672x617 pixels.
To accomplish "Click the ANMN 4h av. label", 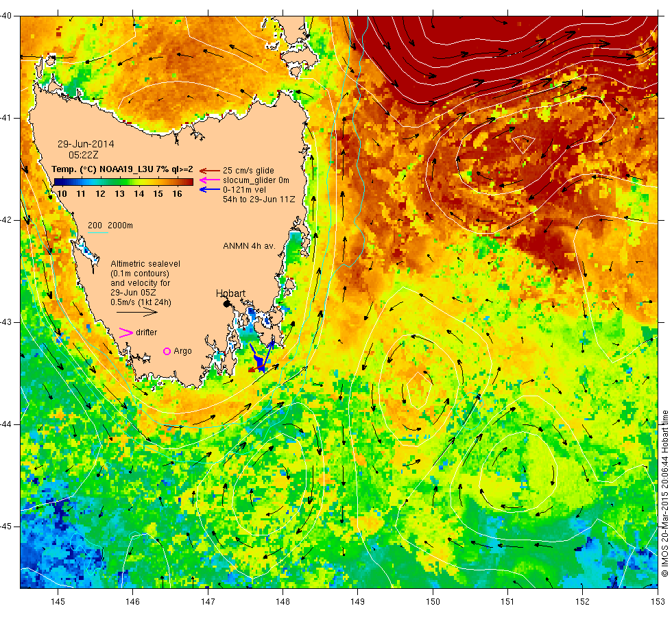I will tap(249, 246).
